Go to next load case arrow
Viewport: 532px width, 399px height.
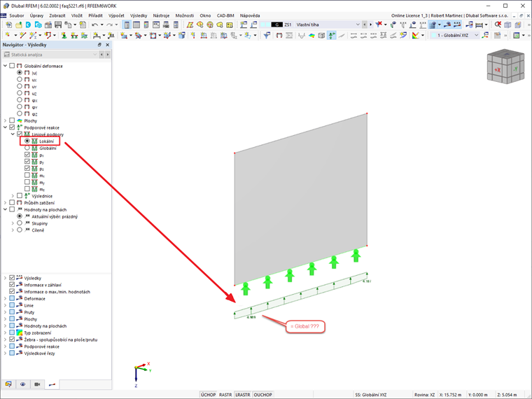point(370,24)
